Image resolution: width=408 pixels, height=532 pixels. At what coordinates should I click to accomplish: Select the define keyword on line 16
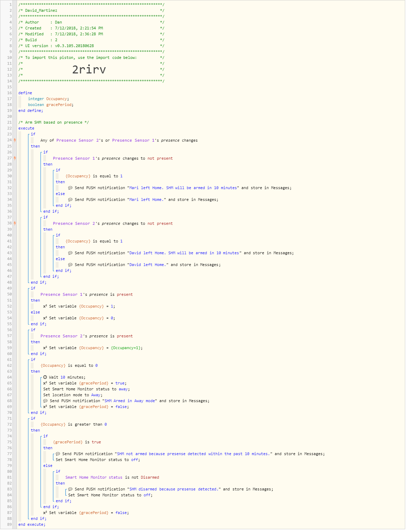point(25,93)
